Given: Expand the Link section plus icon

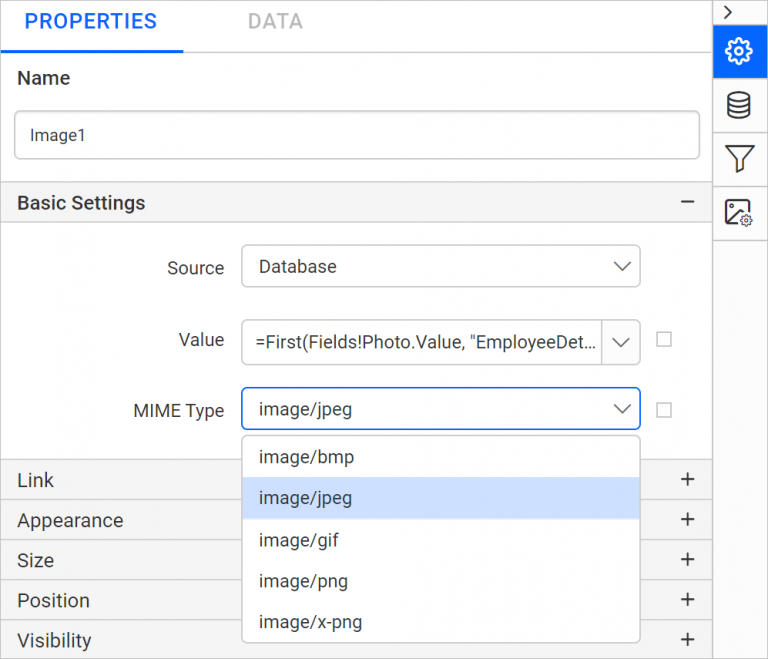Looking at the screenshot, I should tap(687, 480).
